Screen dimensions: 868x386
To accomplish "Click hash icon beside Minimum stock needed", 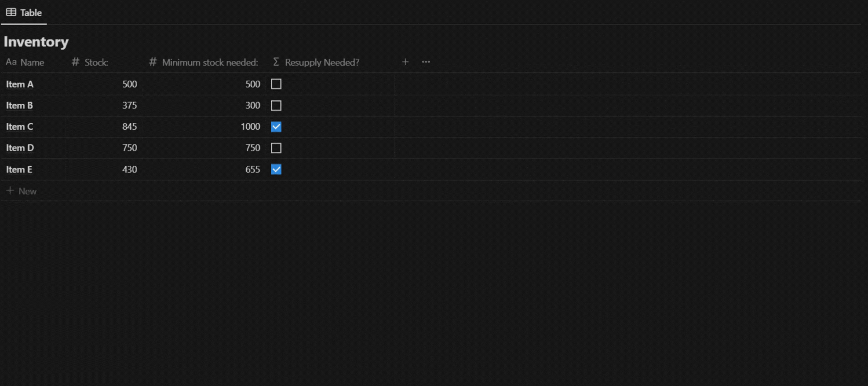I will pos(153,62).
